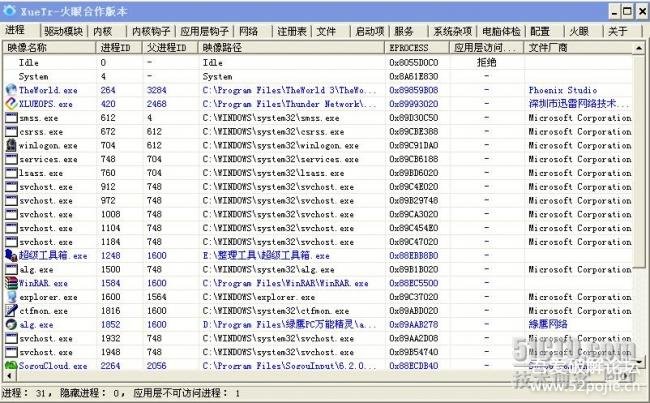Click icon of svchost.exe PID 912
This screenshot has height=403, width=650.
tap(11, 187)
